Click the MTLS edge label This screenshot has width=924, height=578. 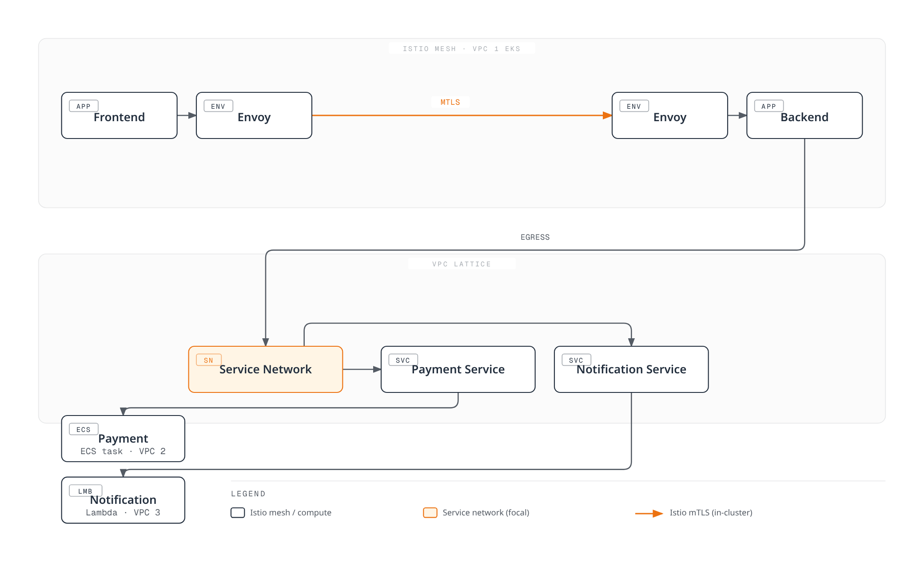click(450, 102)
